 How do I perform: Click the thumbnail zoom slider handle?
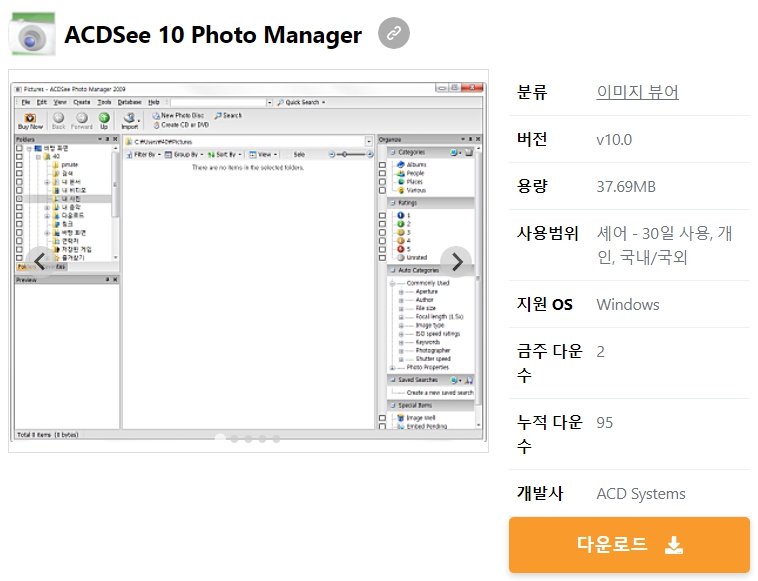click(x=345, y=154)
